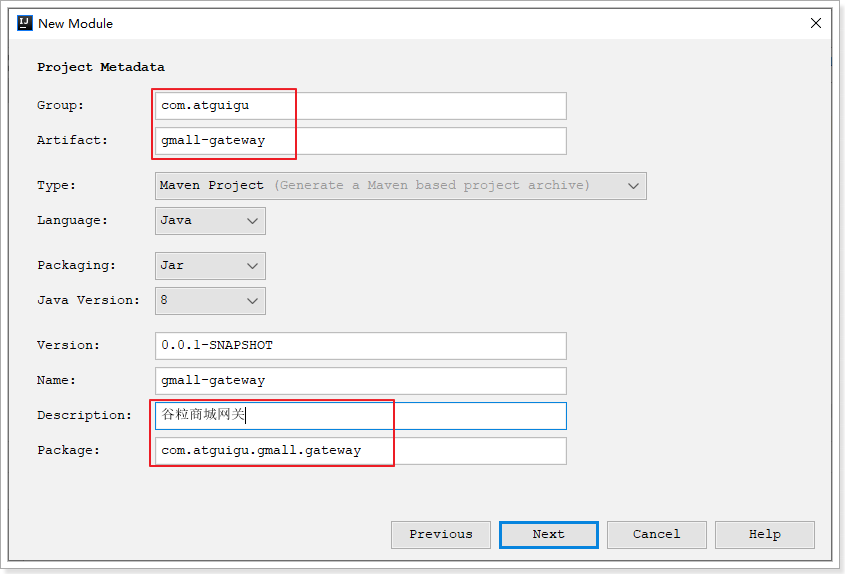Click the Type dropdown chevron
Viewport: 845px width, 574px height.
633,185
